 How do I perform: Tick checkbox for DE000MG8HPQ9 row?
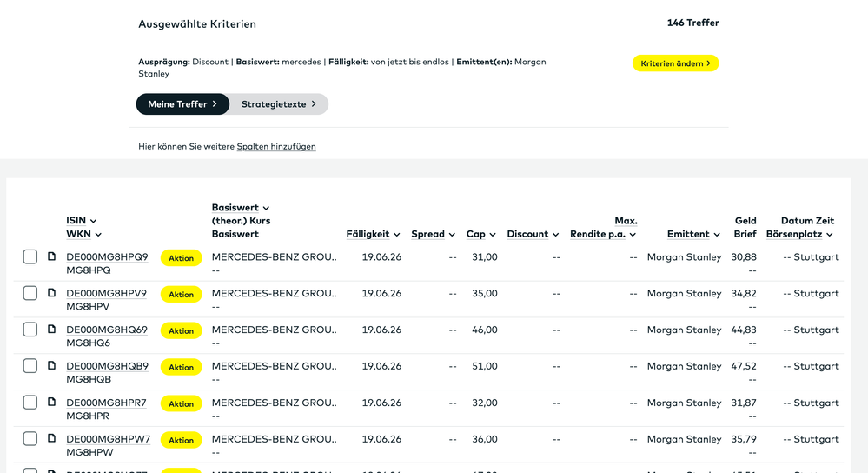(x=30, y=257)
